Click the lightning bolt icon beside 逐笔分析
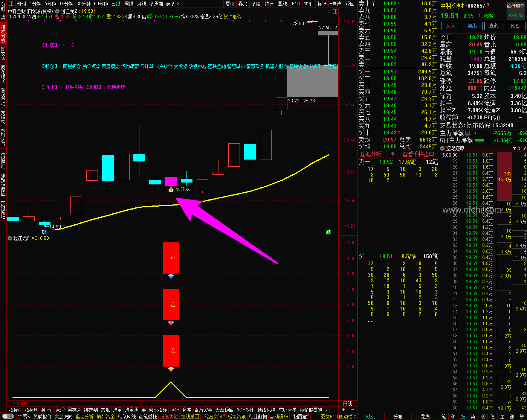Image resolution: width=527 pixels, height=420 pixels. (393, 154)
